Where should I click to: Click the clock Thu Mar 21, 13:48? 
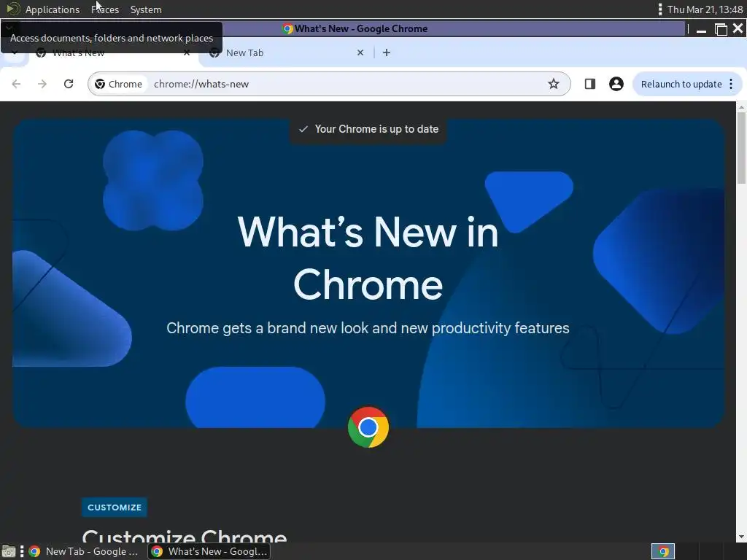(x=705, y=9)
